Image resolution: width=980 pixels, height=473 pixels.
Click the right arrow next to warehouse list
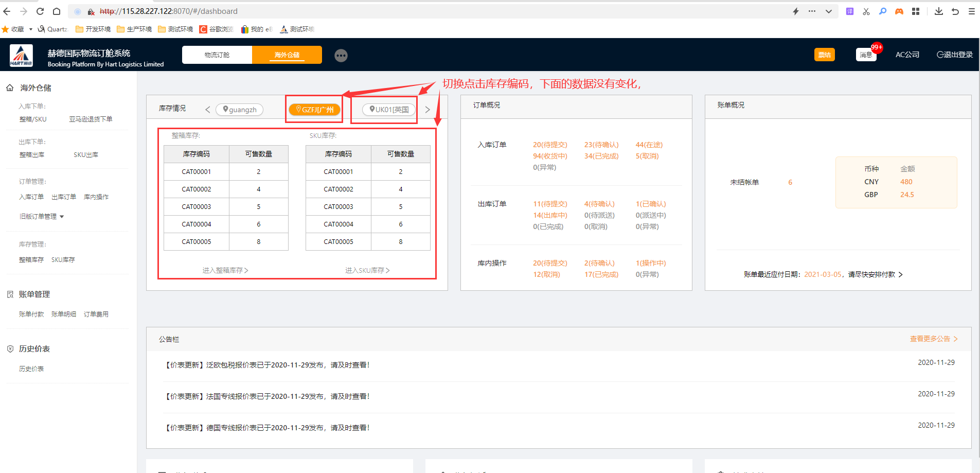click(x=427, y=110)
